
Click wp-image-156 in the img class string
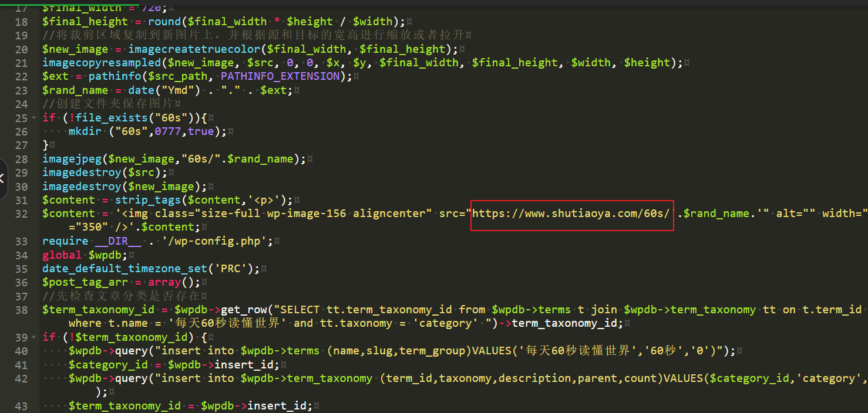pyautogui.click(x=307, y=214)
